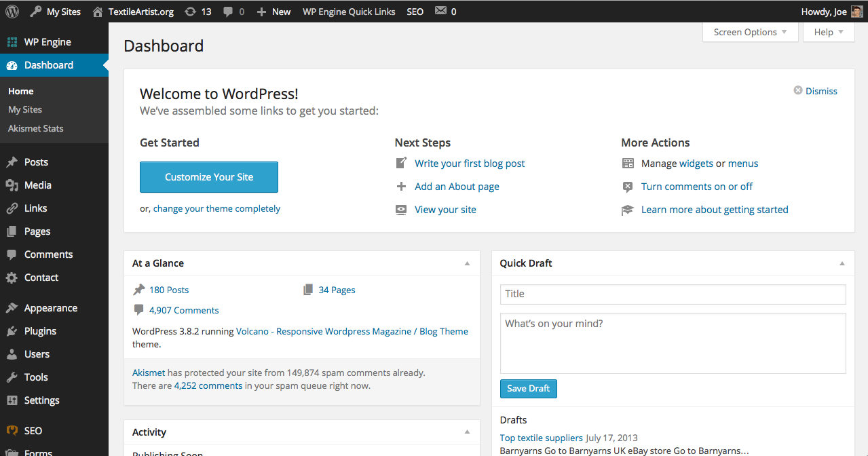The width and height of the screenshot is (868, 456).
Task: Click the Posts pushpin icon in sidebar
Action: pyautogui.click(x=12, y=162)
